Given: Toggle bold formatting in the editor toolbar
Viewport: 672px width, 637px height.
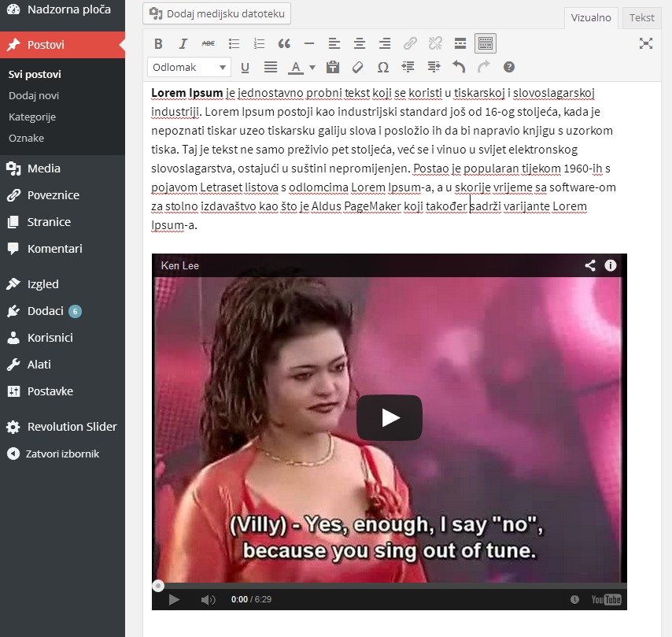Looking at the screenshot, I should (x=158, y=43).
